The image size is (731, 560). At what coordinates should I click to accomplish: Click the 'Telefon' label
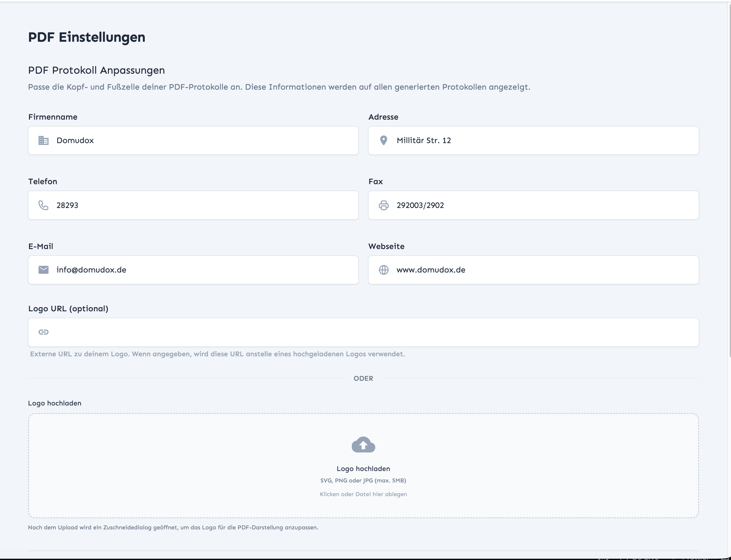pyautogui.click(x=43, y=181)
